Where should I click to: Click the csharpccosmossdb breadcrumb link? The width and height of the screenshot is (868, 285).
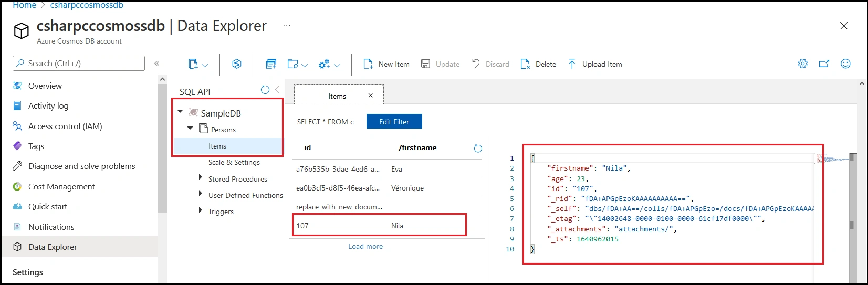click(87, 5)
